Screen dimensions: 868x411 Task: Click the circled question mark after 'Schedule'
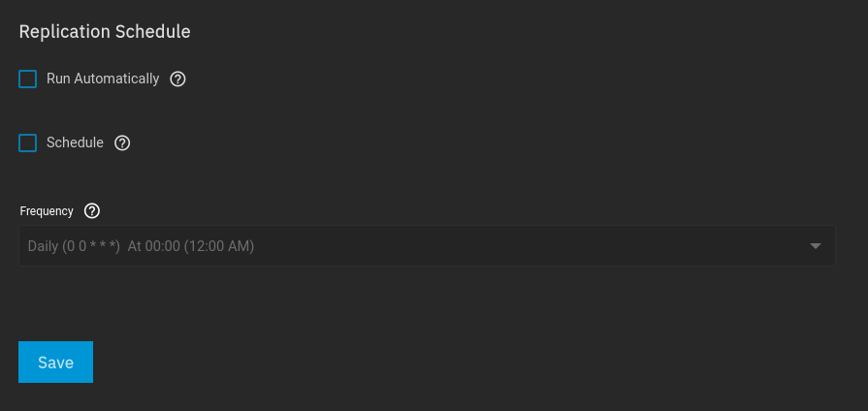point(122,143)
